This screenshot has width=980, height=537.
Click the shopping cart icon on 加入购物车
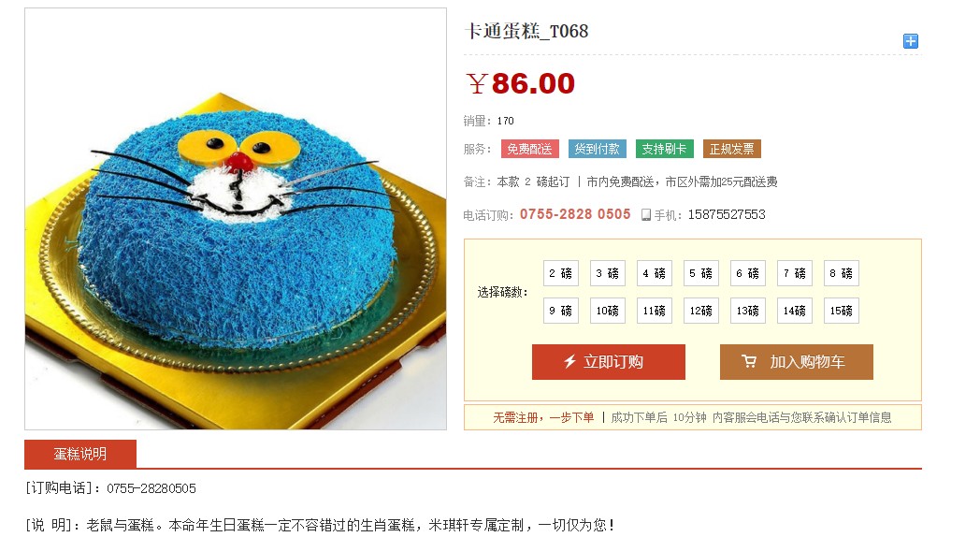click(749, 361)
